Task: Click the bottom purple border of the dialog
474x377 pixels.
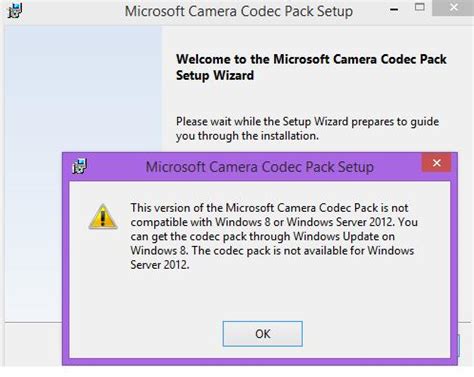Action: click(259, 362)
